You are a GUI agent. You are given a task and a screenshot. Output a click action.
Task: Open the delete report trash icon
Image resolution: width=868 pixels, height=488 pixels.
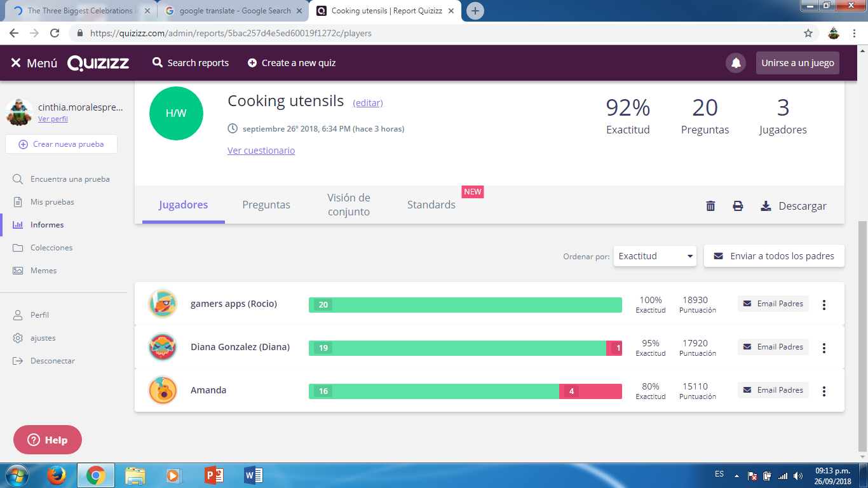coord(710,206)
